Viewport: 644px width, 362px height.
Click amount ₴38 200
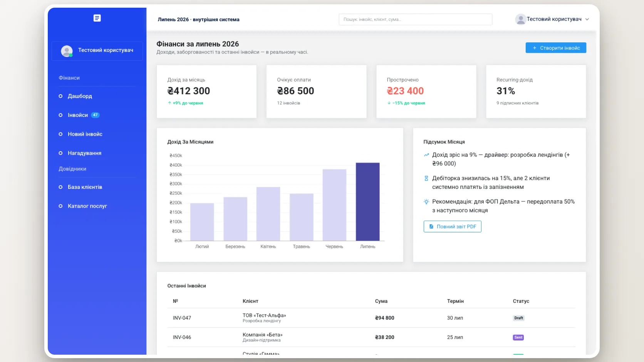(384, 337)
